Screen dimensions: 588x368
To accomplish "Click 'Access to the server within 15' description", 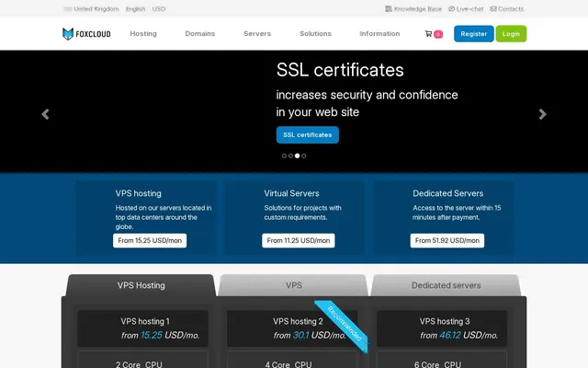I will pos(457,208).
